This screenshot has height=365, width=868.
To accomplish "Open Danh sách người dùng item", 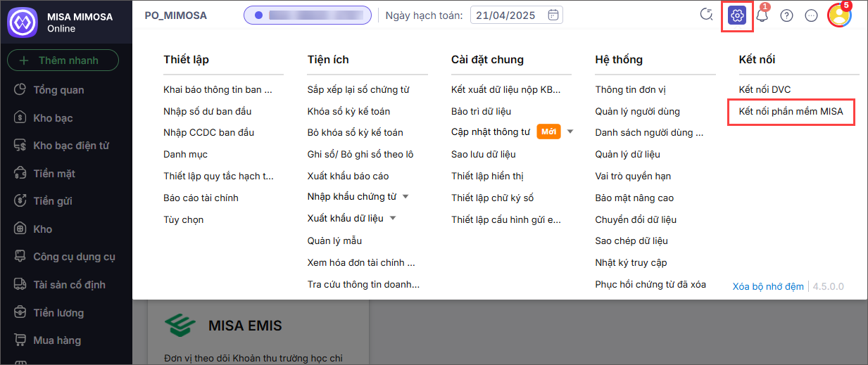I will click(648, 132).
